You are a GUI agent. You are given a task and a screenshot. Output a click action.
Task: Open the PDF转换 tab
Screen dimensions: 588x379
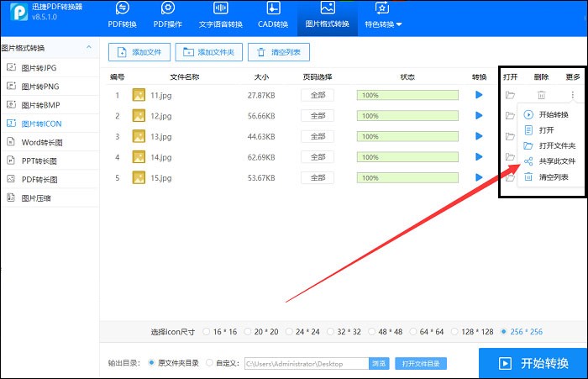click(x=122, y=16)
